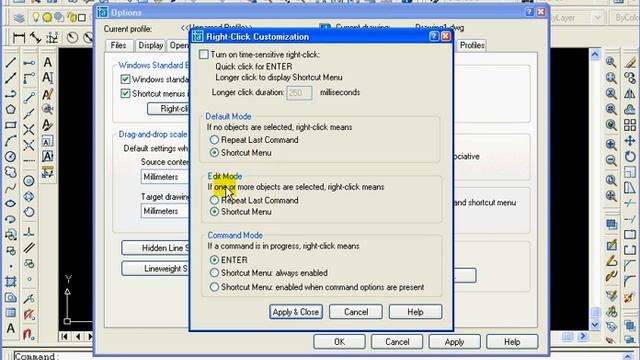Open Source content Millimeters dropdown

click(165, 177)
